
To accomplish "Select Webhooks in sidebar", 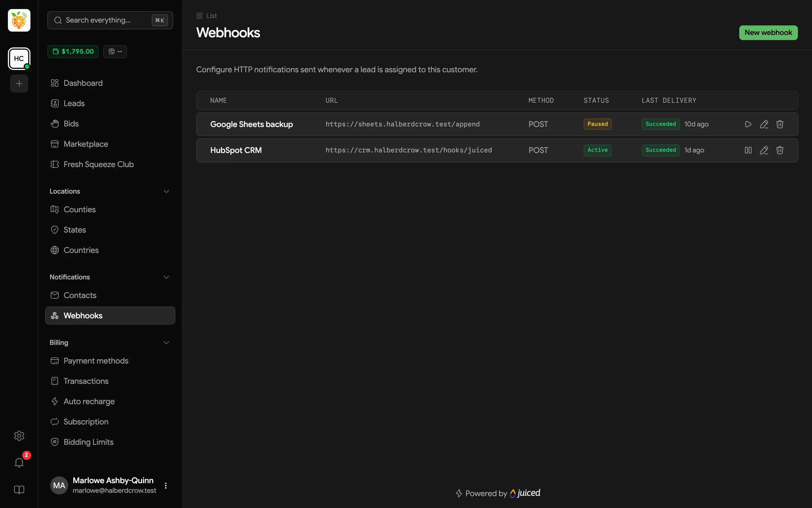I will tap(110, 316).
